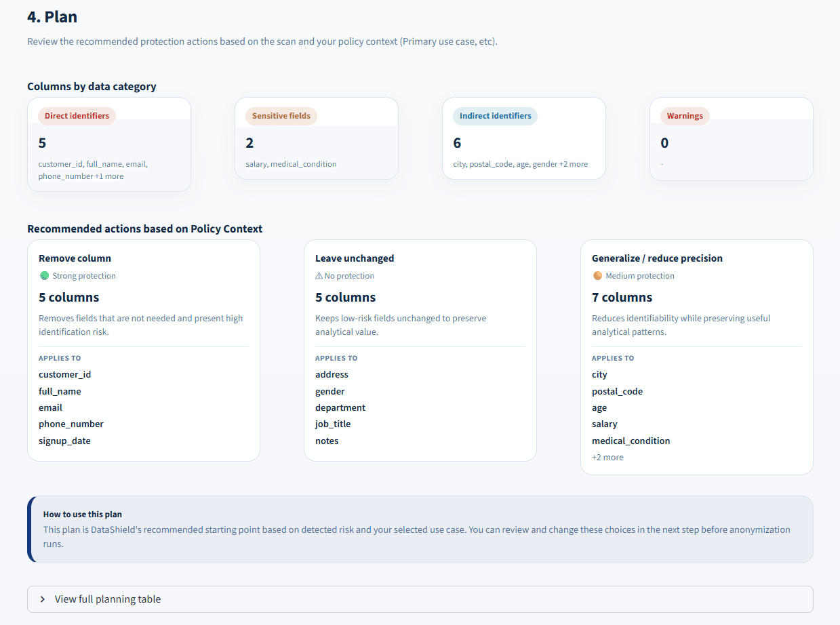Select phone_number in Remove column list
840x625 pixels.
(71, 424)
